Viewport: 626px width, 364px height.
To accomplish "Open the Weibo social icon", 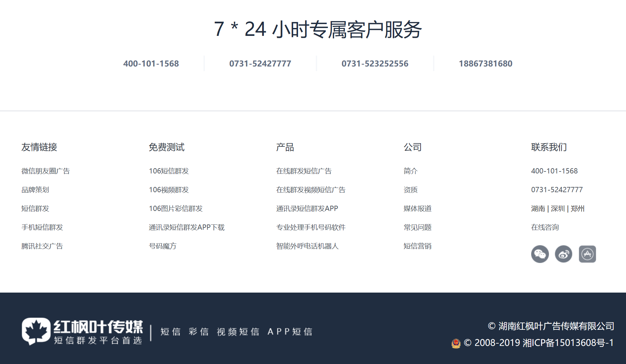I will pyautogui.click(x=563, y=254).
